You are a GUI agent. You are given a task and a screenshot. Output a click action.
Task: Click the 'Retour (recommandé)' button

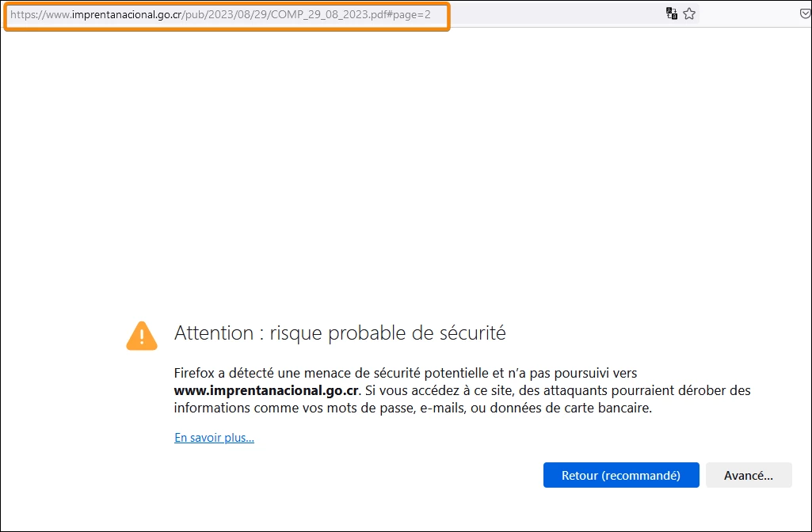[x=621, y=475]
